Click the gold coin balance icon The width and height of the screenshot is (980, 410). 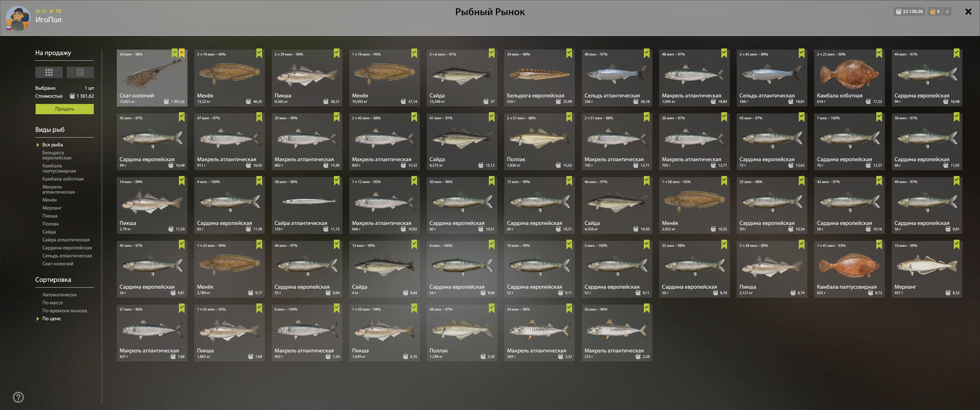(933, 11)
